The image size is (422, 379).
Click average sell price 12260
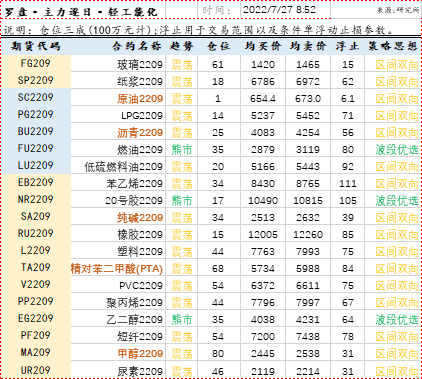coord(308,235)
